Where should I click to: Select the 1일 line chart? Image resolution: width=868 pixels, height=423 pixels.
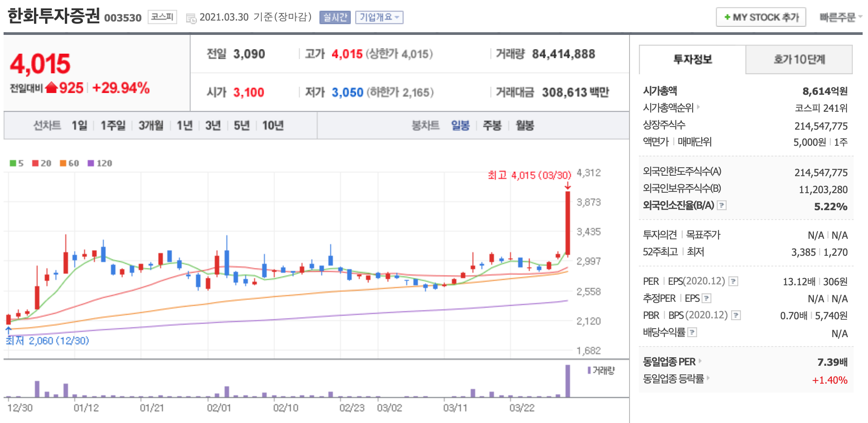pos(80,125)
